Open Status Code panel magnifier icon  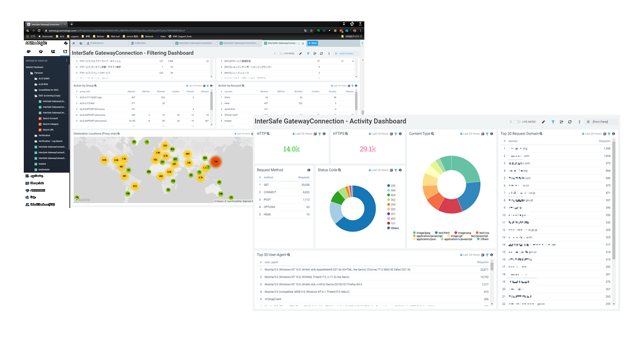pyautogui.click(x=339, y=170)
